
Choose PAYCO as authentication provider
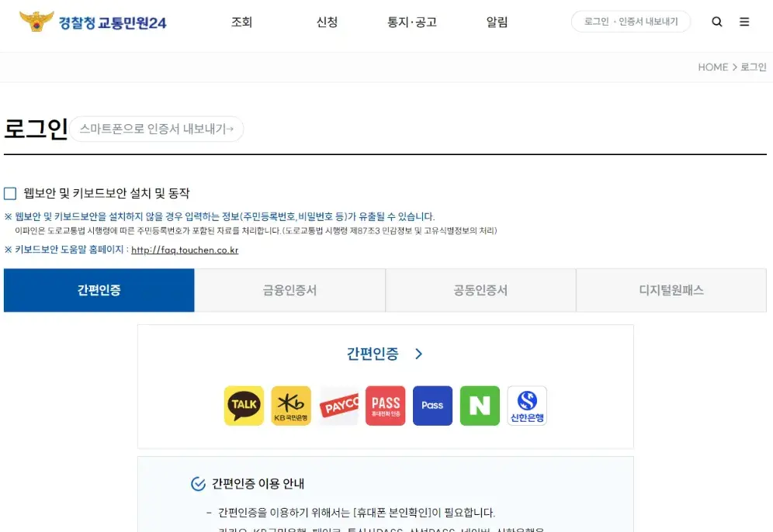(x=338, y=405)
